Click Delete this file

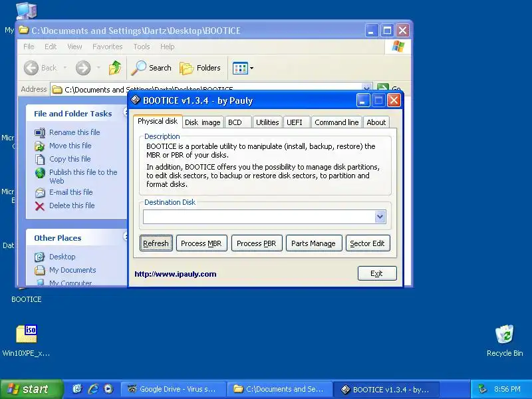tap(72, 205)
